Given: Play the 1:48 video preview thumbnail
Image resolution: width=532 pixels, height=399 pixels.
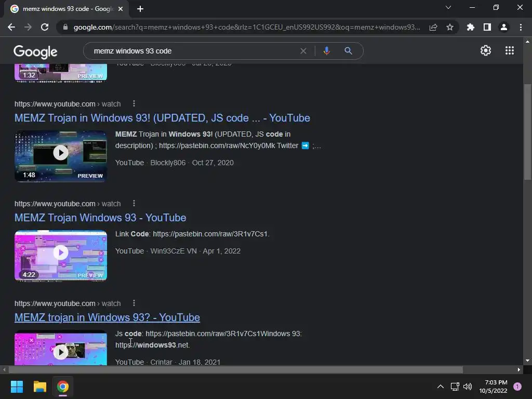Looking at the screenshot, I should click(x=61, y=156).
